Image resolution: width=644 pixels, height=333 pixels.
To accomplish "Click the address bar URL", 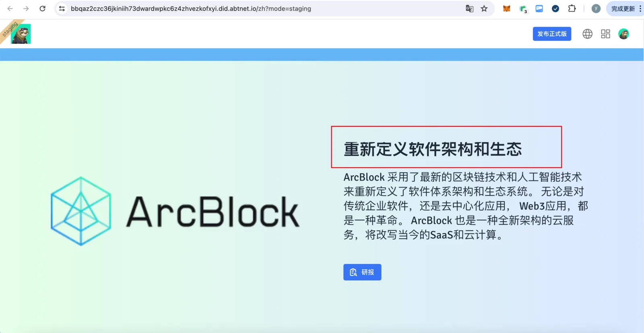I will (191, 8).
